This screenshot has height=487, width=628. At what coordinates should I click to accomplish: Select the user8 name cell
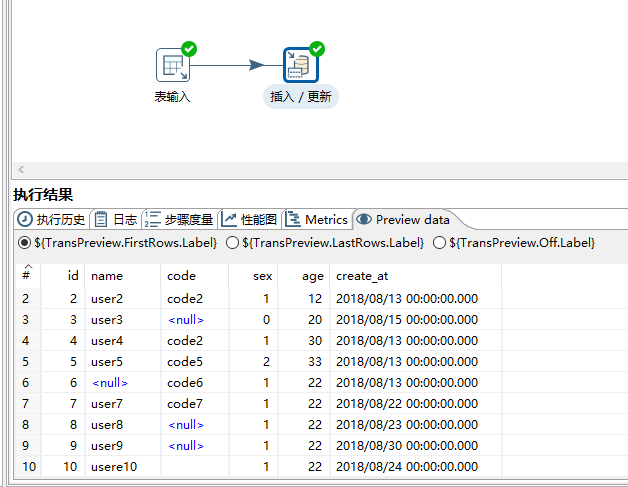pyautogui.click(x=123, y=425)
